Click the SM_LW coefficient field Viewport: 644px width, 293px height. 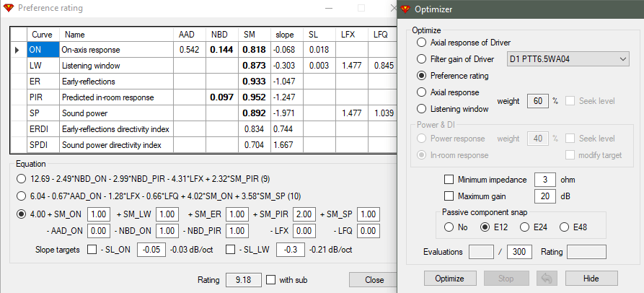coord(167,214)
